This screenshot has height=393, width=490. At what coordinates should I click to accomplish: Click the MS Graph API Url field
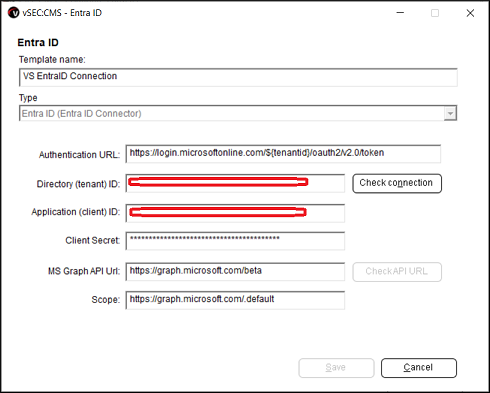click(235, 272)
